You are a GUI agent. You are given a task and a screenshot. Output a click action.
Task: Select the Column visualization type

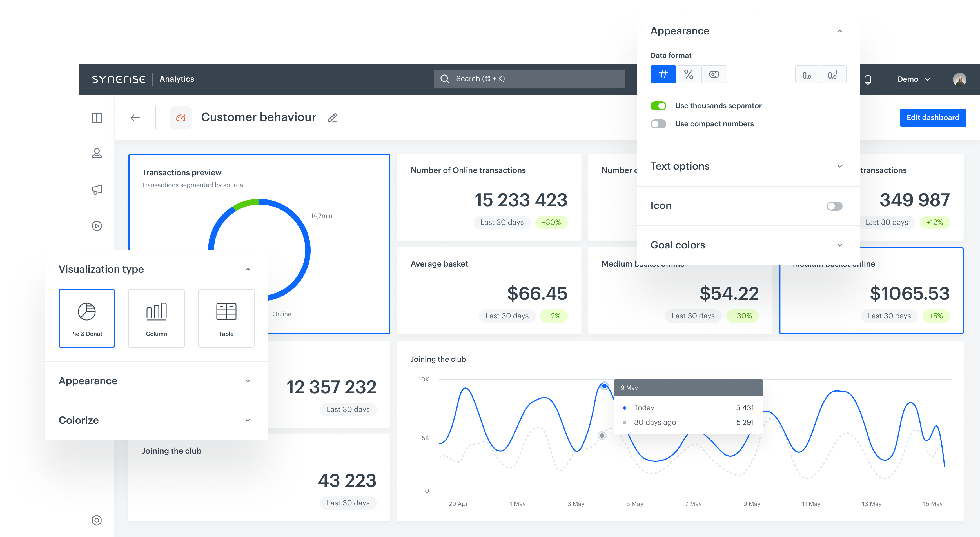pos(156,318)
